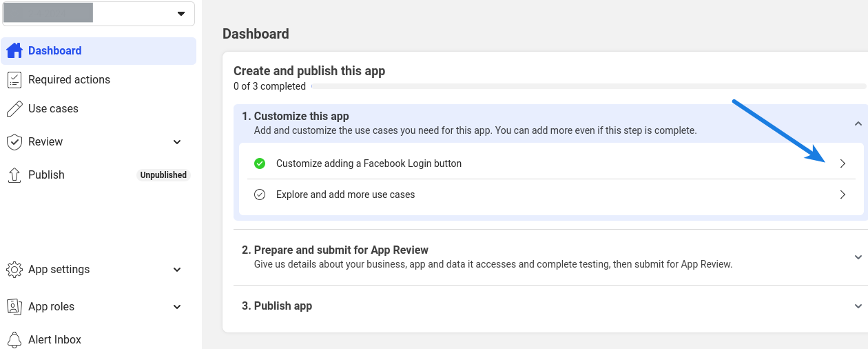Click the Use cases pencil icon
Viewport: 868px width, 349px height.
(14, 109)
